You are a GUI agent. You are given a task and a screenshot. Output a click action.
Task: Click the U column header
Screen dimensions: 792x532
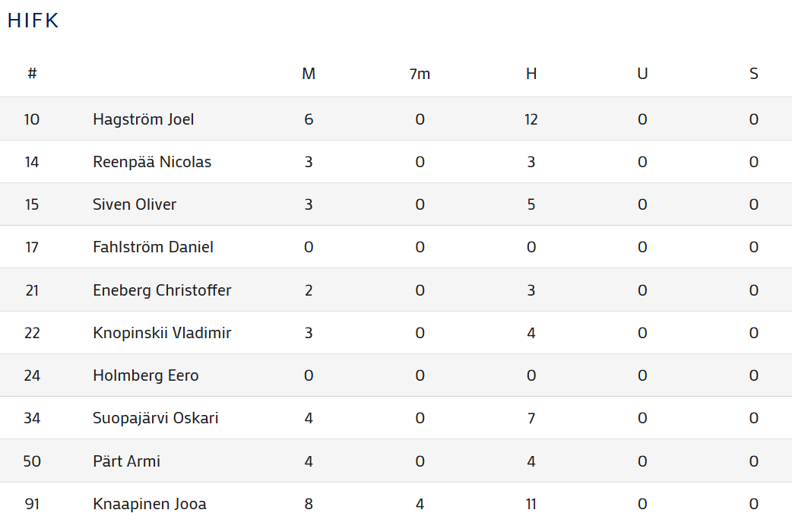point(642,74)
